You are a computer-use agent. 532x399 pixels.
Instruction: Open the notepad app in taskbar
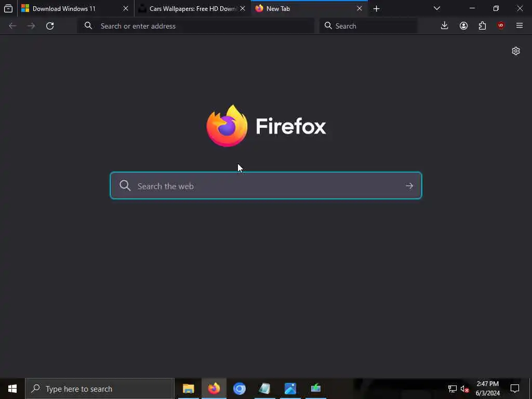point(264,389)
